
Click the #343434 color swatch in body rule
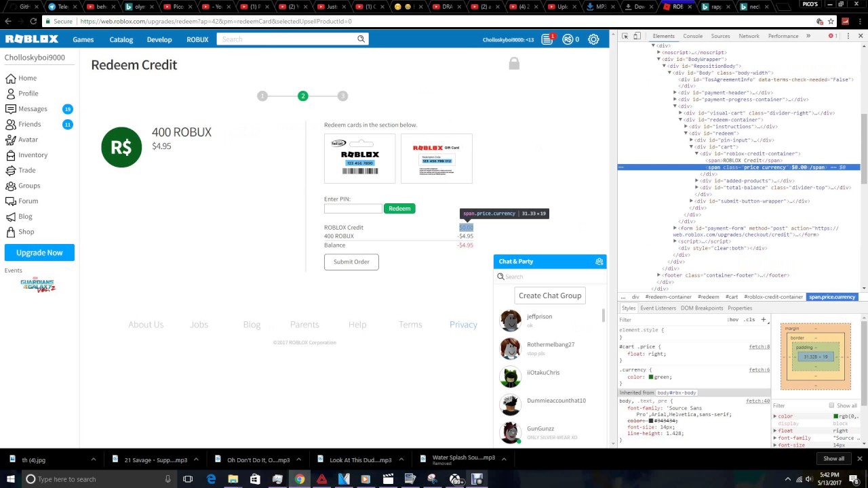651,421
